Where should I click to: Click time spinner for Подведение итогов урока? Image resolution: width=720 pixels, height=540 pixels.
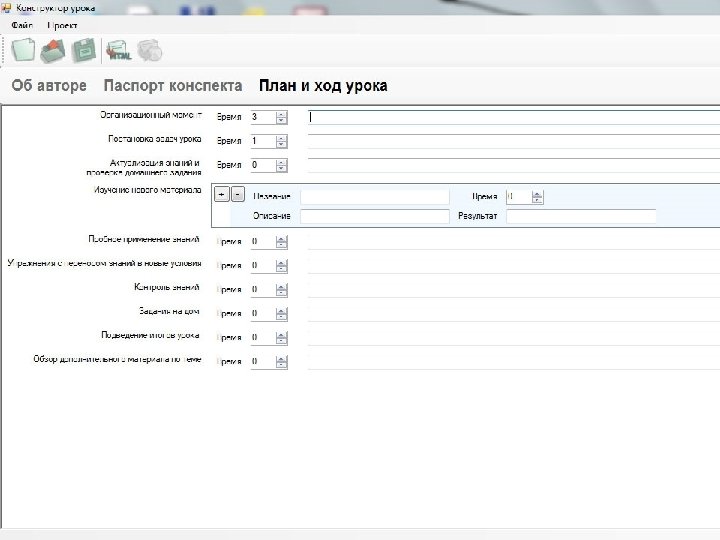point(281,338)
